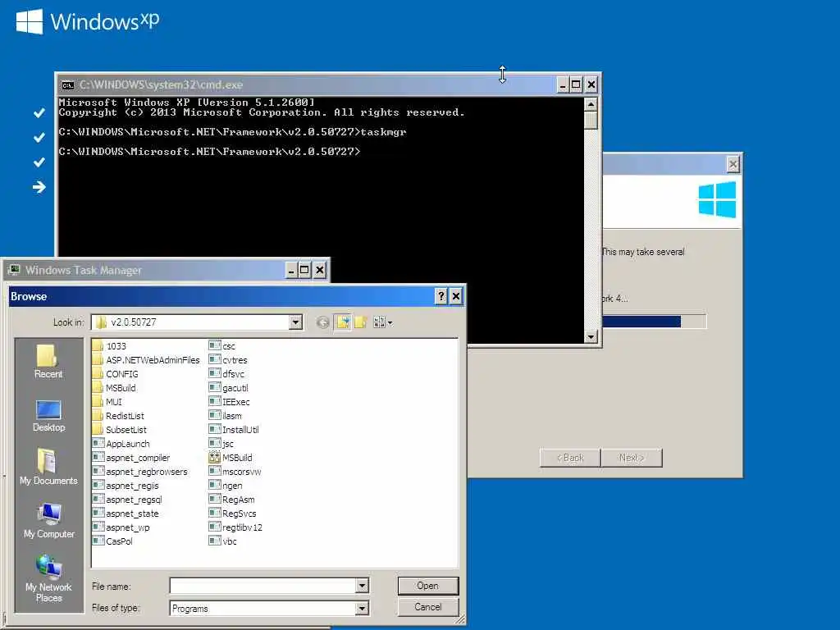840x630 pixels.
Task: Select the MSBuild folder
Action: 114,388
